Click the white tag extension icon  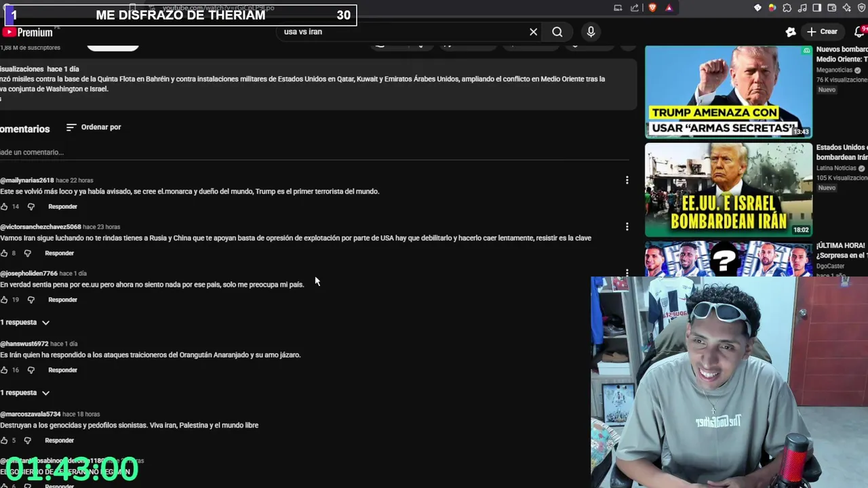(757, 8)
